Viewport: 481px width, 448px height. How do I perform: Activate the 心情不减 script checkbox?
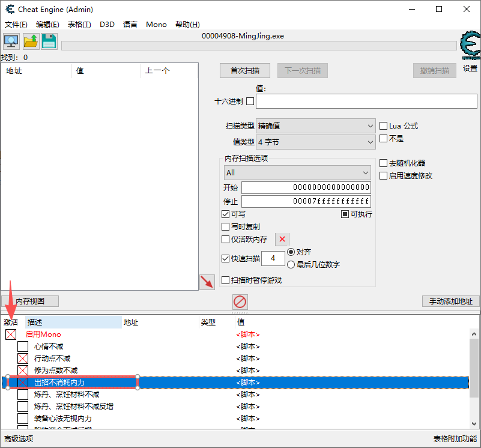tap(23, 347)
